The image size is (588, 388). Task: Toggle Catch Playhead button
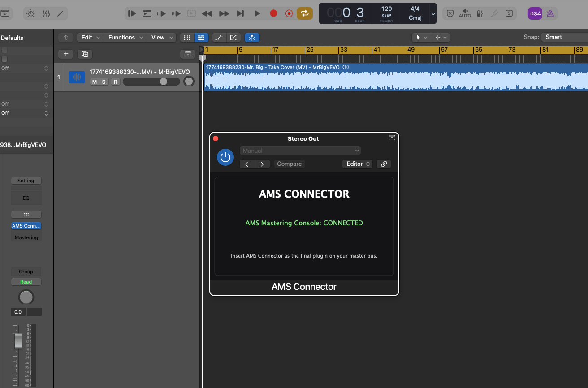click(x=252, y=38)
